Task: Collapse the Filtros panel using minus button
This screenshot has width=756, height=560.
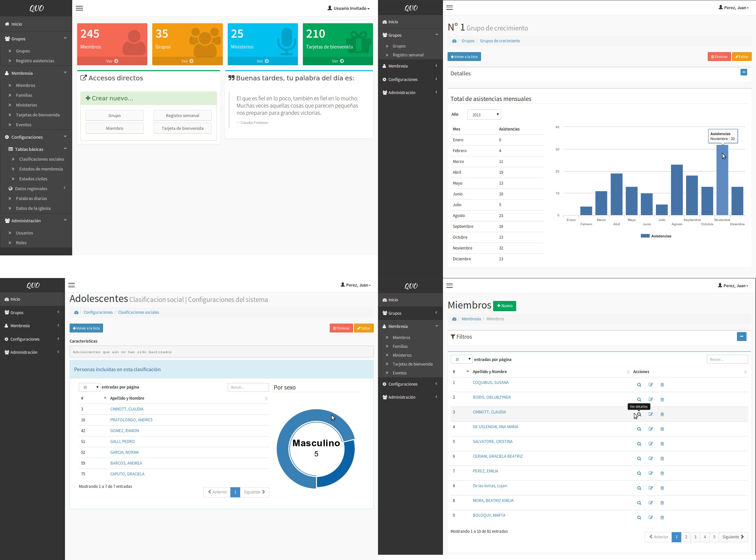Action: tap(742, 337)
